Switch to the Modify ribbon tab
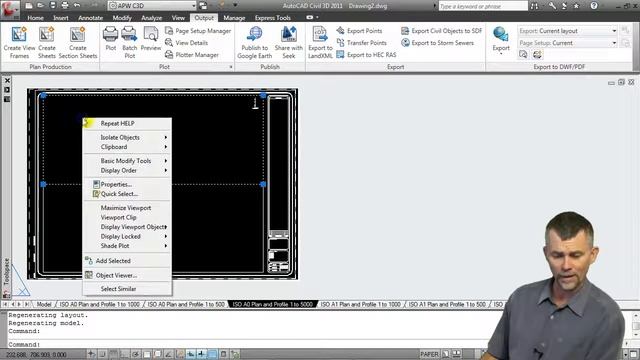Screen dimensions: 640x360 click(x=122, y=18)
